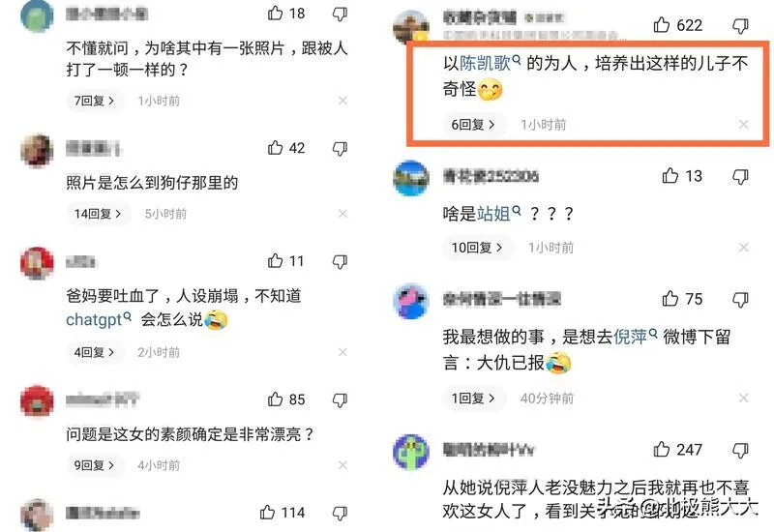Expand the 14回复 replies
The height and width of the screenshot is (532, 774).
(x=99, y=214)
